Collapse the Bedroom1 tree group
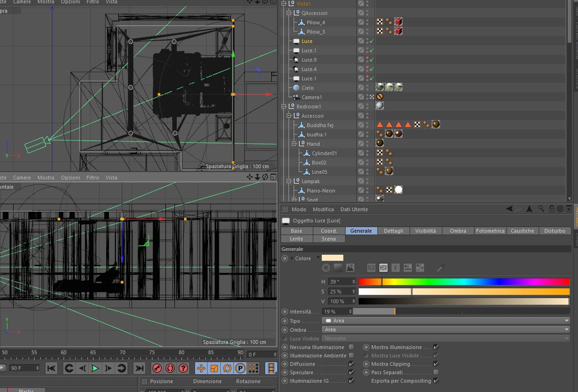 pos(284,107)
